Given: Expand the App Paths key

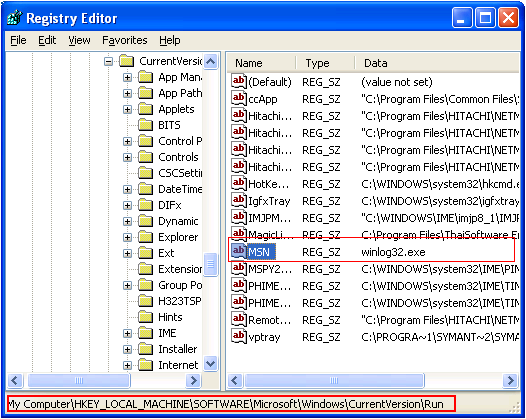Looking at the screenshot, I should [127, 93].
